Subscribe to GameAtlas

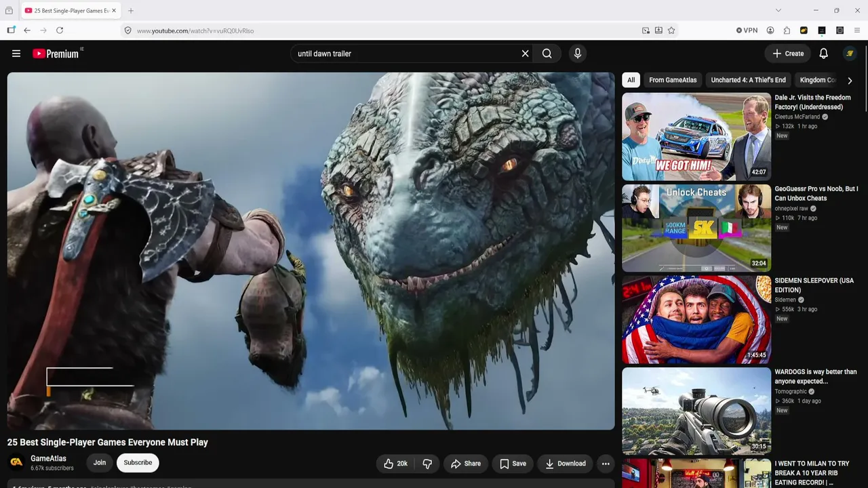coord(138,463)
